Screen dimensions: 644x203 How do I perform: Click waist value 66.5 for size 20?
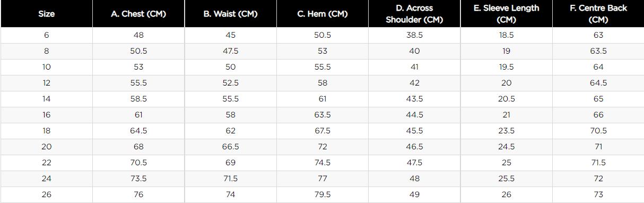click(x=230, y=147)
